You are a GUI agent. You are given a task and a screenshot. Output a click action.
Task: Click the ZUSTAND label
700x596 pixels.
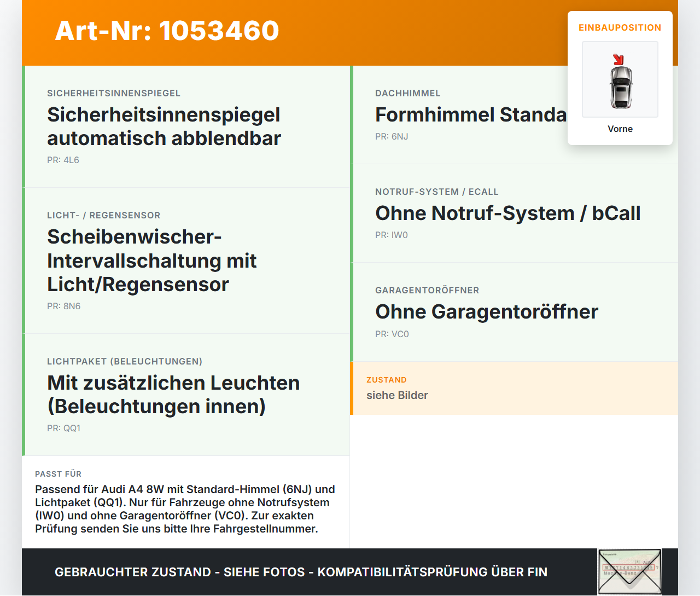(x=387, y=380)
